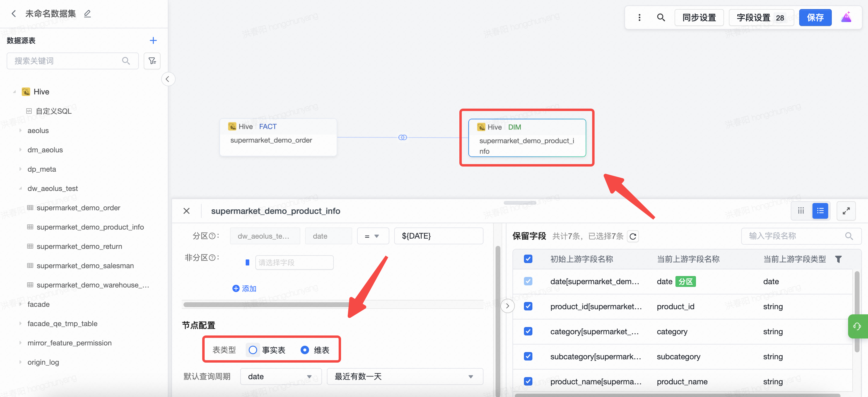
Task: Uncheck the product_id field checkbox
Action: tap(528, 306)
